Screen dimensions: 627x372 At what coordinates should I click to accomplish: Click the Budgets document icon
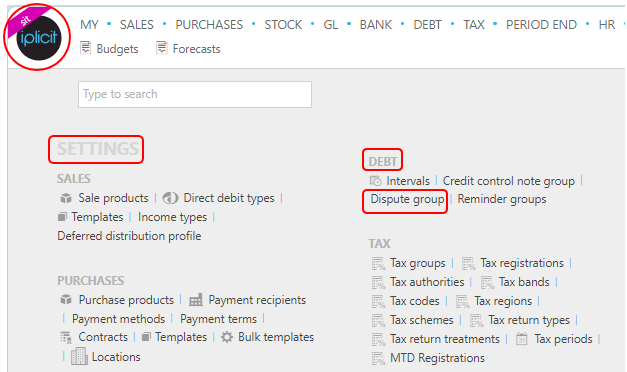[x=85, y=48]
